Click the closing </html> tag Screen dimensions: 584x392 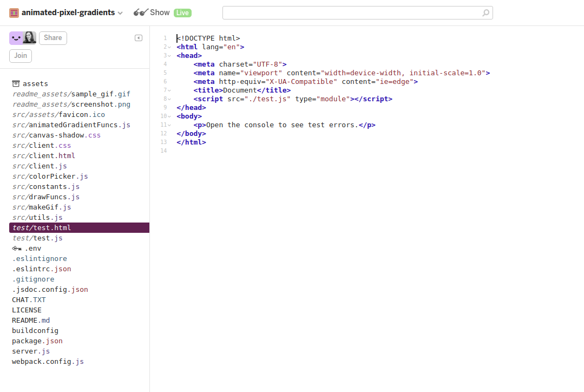point(192,142)
